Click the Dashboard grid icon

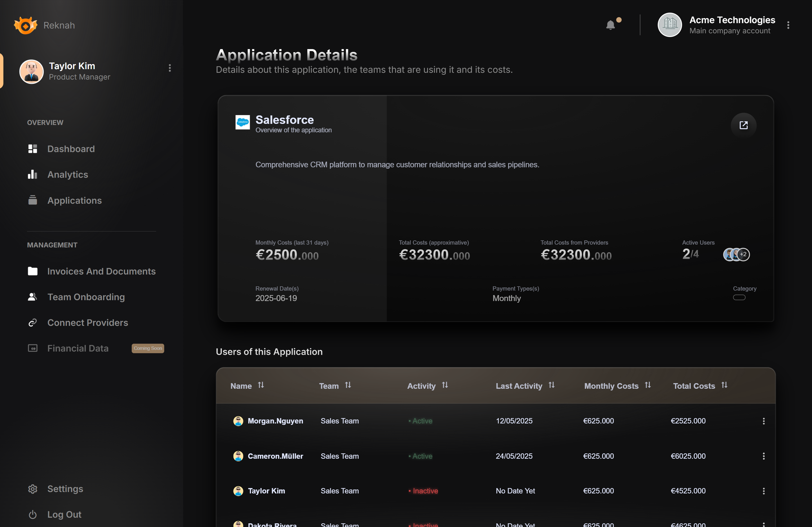coord(32,149)
